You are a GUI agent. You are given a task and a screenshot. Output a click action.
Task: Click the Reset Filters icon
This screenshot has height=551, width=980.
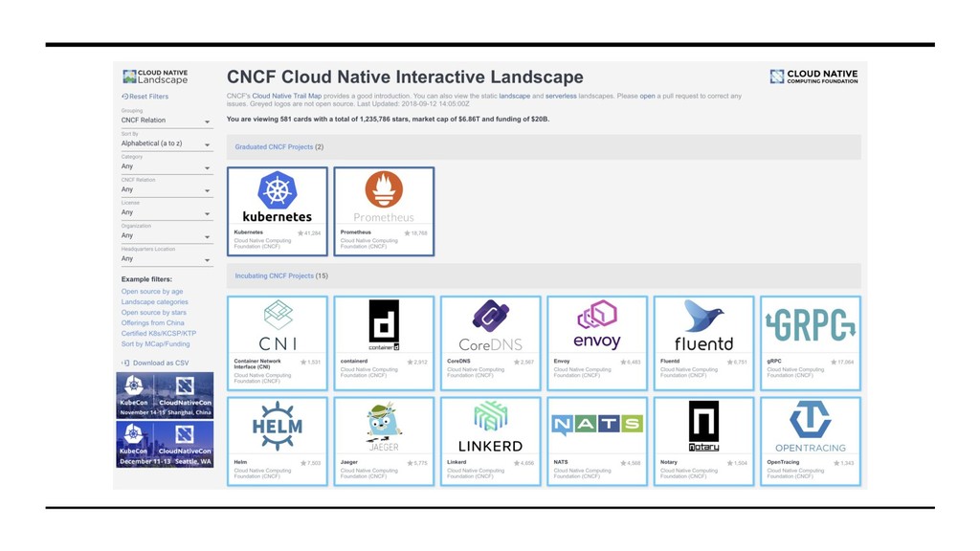click(x=125, y=97)
